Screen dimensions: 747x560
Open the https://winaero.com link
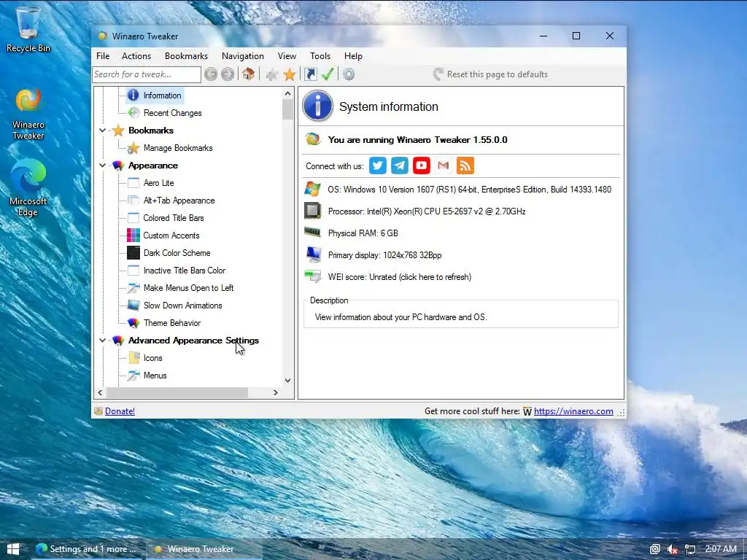point(573,411)
